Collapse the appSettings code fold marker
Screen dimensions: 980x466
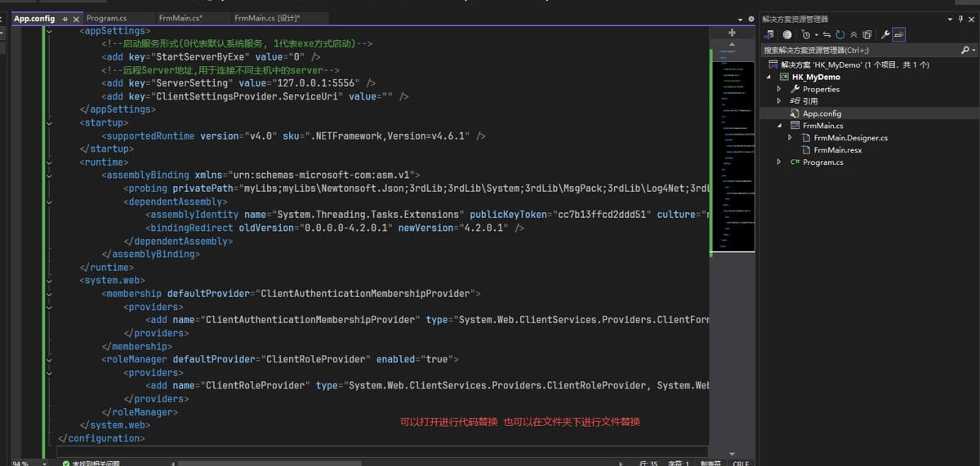pyautogui.click(x=51, y=31)
